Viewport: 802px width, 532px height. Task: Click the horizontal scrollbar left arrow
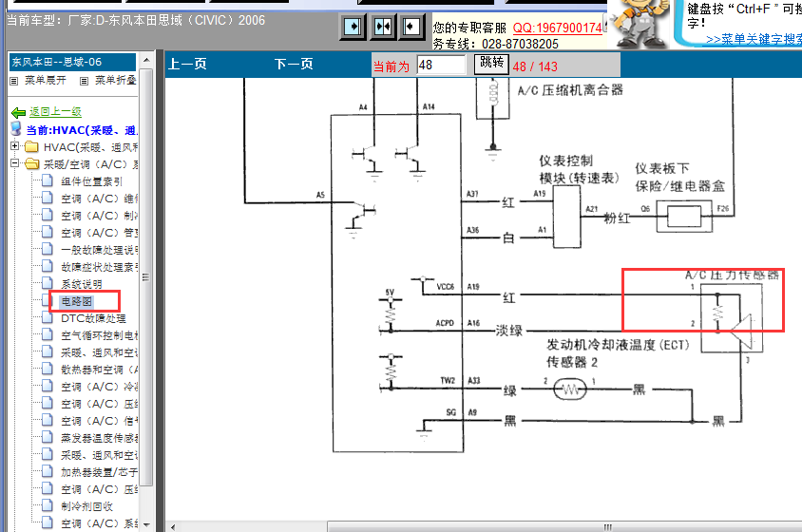tap(173, 527)
